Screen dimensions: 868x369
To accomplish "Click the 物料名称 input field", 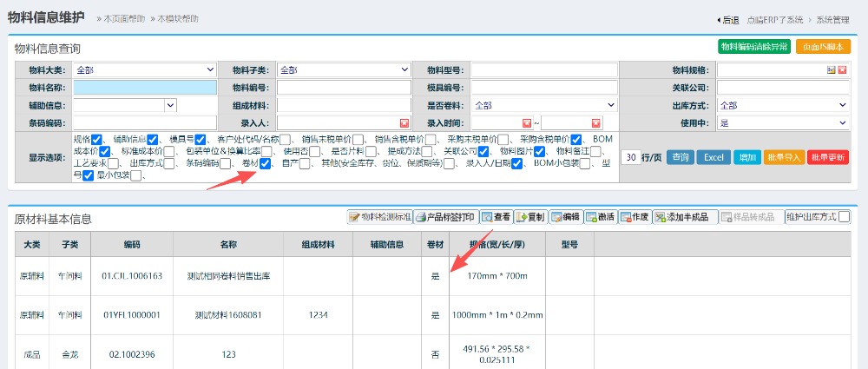I will (x=145, y=87).
